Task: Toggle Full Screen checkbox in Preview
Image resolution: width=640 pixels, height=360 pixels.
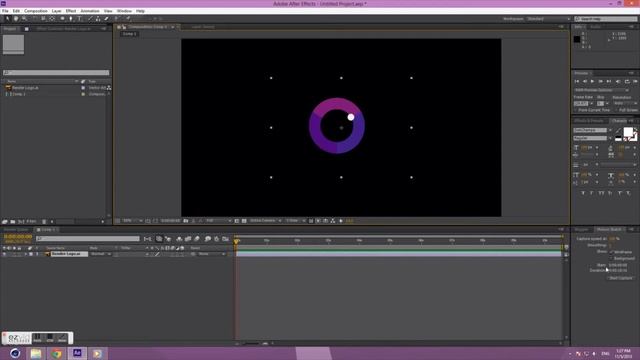Action: [x=616, y=110]
